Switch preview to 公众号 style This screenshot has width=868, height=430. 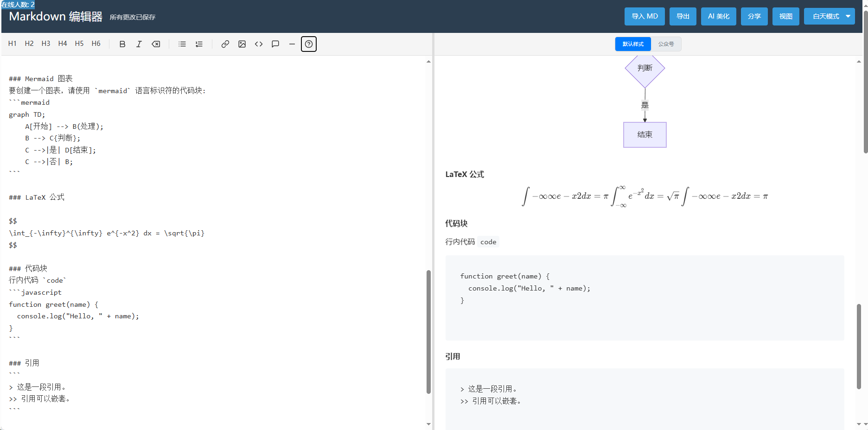click(x=666, y=44)
